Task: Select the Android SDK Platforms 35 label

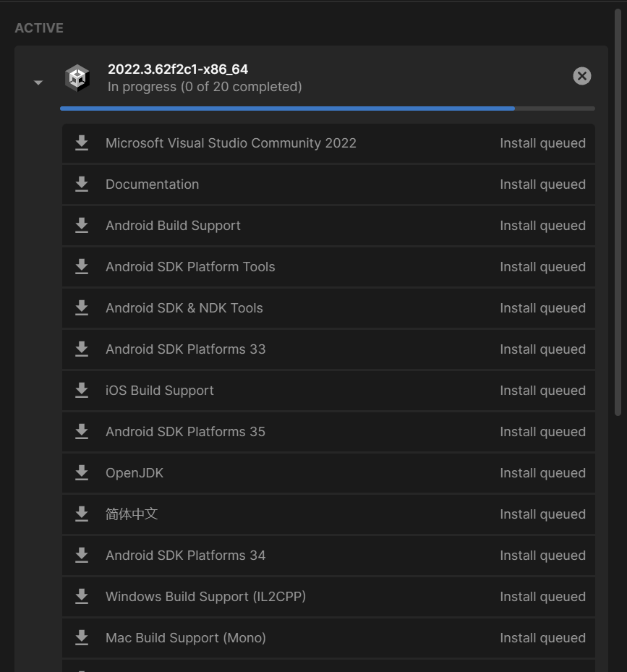Action: point(186,432)
